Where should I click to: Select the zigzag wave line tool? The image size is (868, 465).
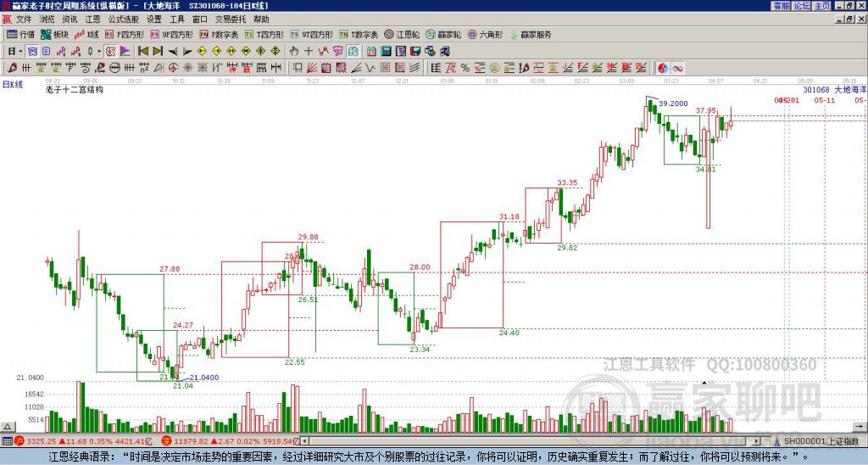(x=371, y=68)
